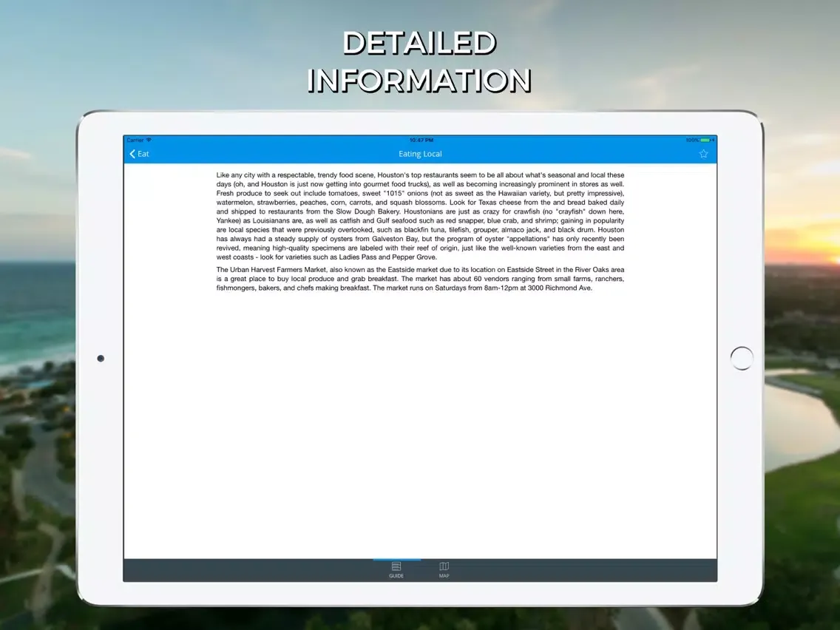Open the Guide tab
The image size is (840, 630).
396,570
